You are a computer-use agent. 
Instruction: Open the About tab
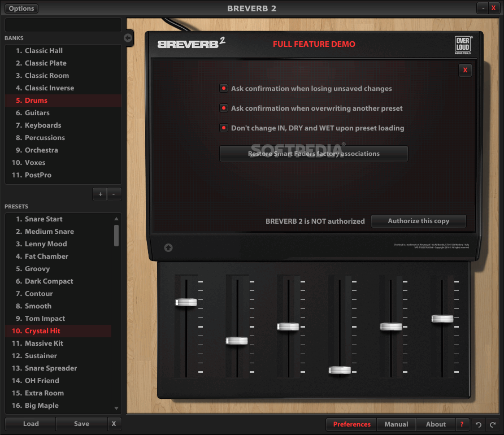click(436, 424)
